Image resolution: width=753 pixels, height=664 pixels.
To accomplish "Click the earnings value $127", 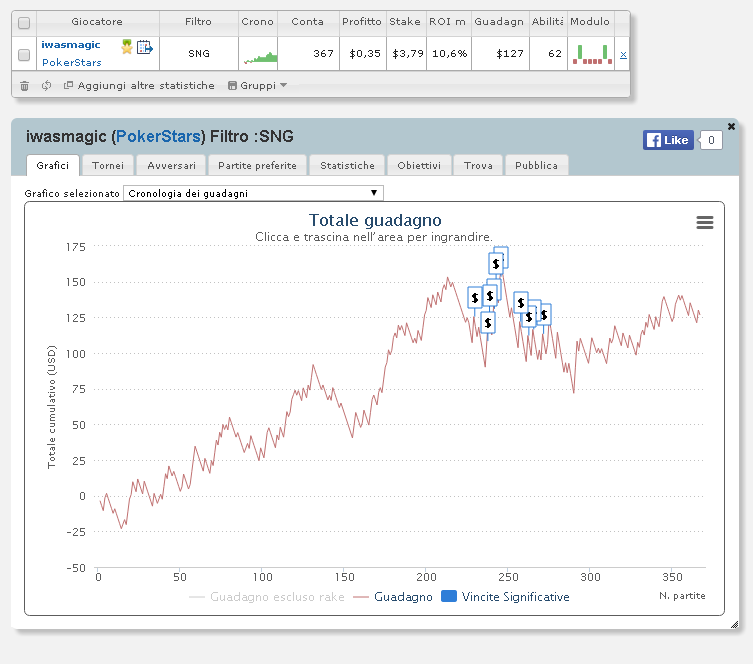I will 510,54.
